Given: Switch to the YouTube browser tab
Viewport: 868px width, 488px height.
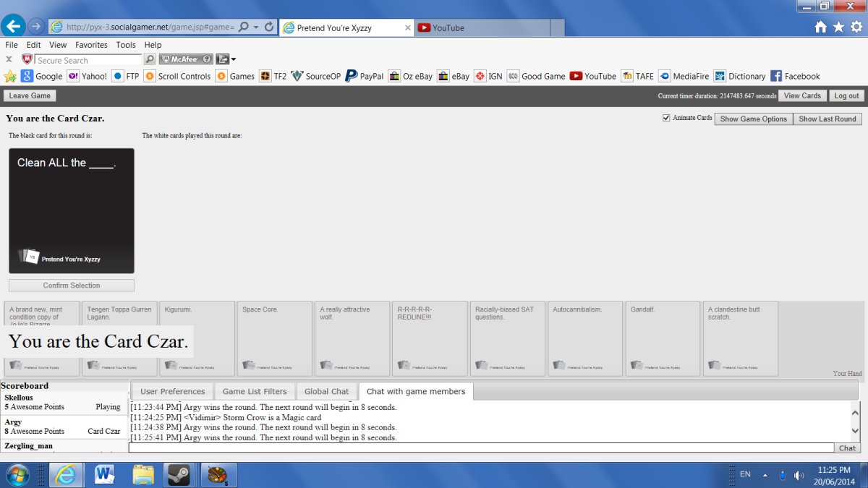Looking at the screenshot, I should coord(481,27).
